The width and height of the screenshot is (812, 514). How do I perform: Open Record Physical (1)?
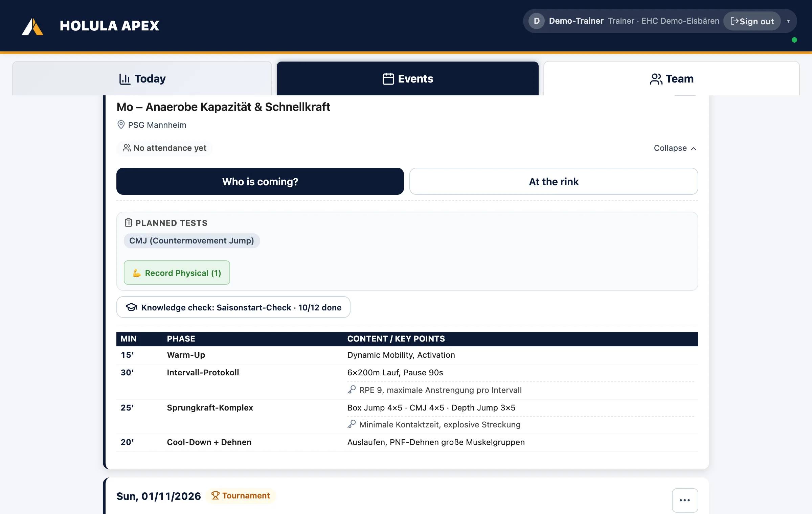pos(177,273)
